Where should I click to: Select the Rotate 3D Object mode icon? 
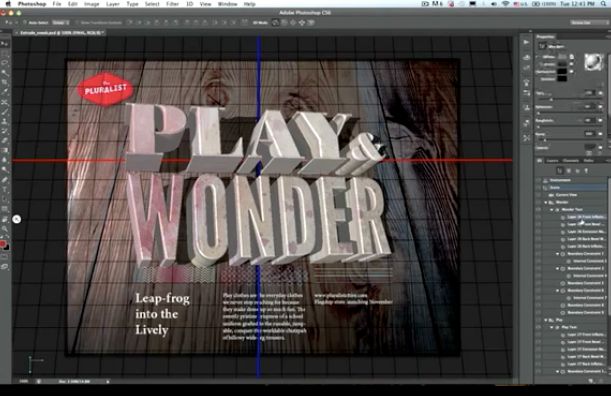(275, 23)
